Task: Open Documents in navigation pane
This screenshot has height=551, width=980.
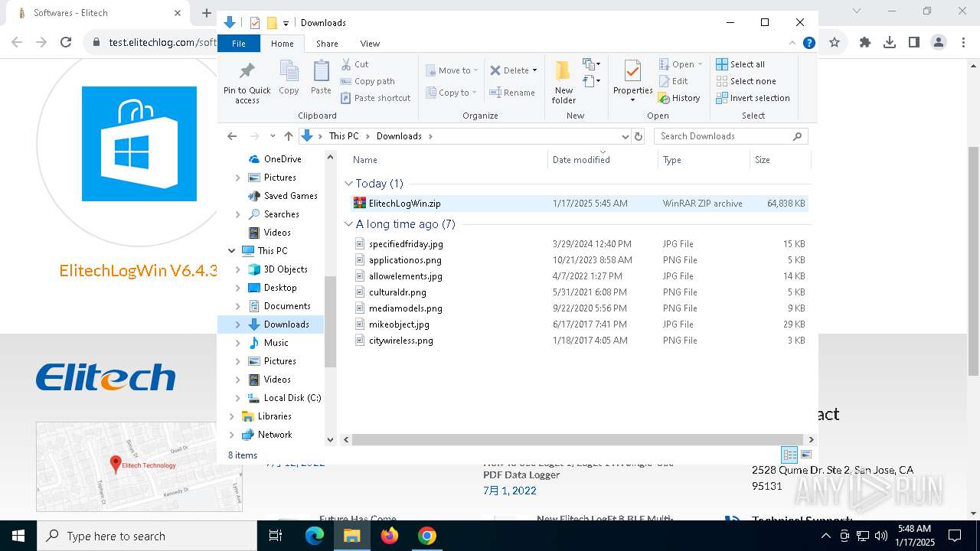Action: (286, 306)
